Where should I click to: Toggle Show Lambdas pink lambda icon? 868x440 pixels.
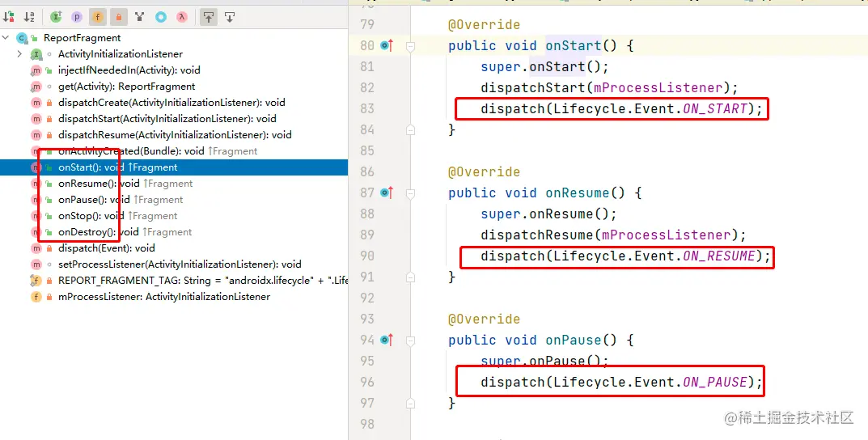pos(181,17)
